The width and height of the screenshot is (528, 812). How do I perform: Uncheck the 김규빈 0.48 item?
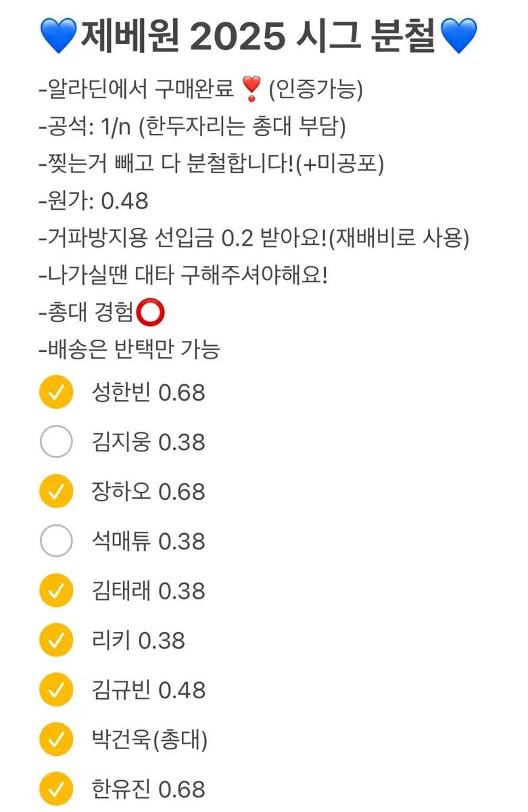(56, 690)
